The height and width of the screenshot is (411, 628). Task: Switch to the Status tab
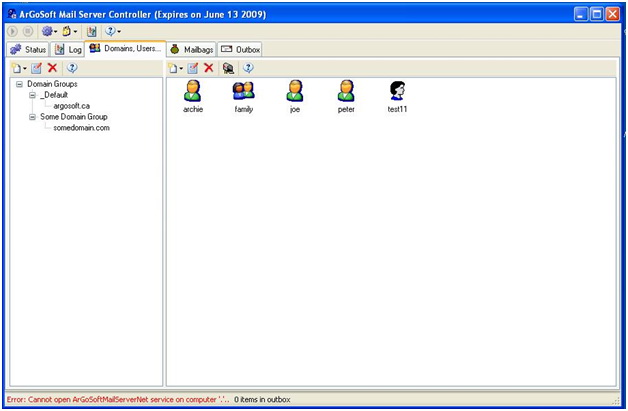[28, 49]
